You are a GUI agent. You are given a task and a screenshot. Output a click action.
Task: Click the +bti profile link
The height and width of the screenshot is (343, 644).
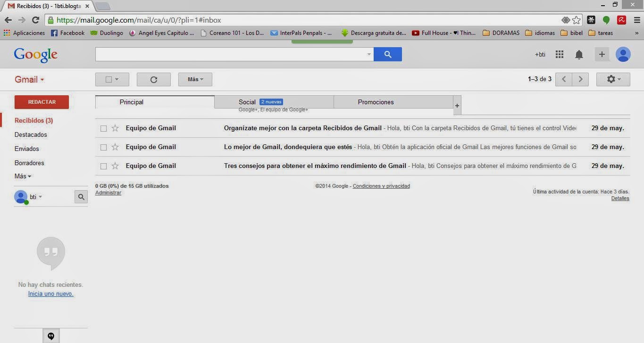click(x=540, y=54)
